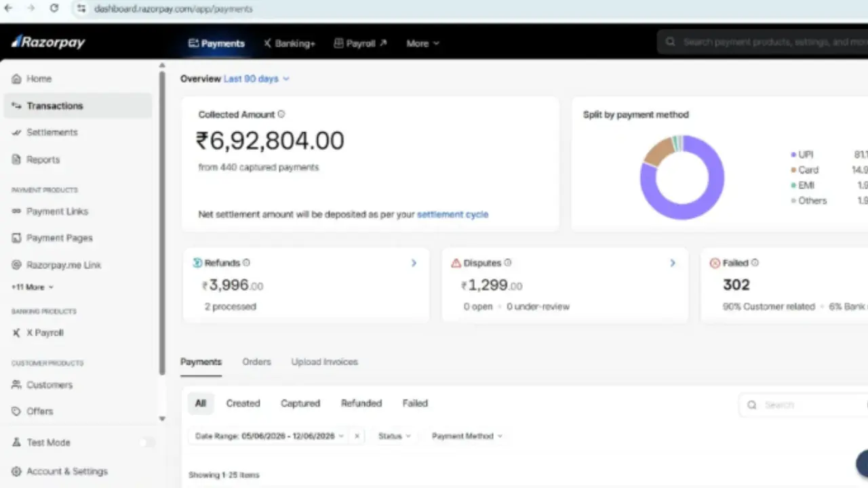Click the ₹6,92,804.00 collected amount
The width and height of the screenshot is (868, 488).
pos(270,140)
